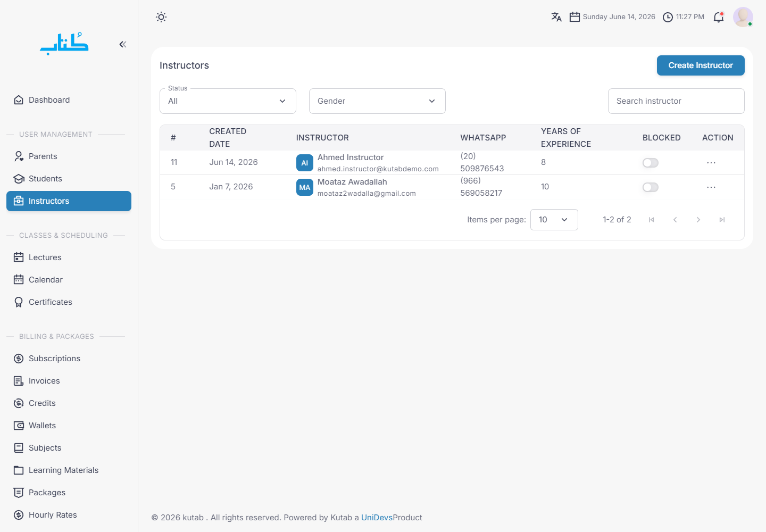Viewport: 766px width, 532px height.
Task: Open action menu for Ahmed Instructor
Action: [x=711, y=163]
